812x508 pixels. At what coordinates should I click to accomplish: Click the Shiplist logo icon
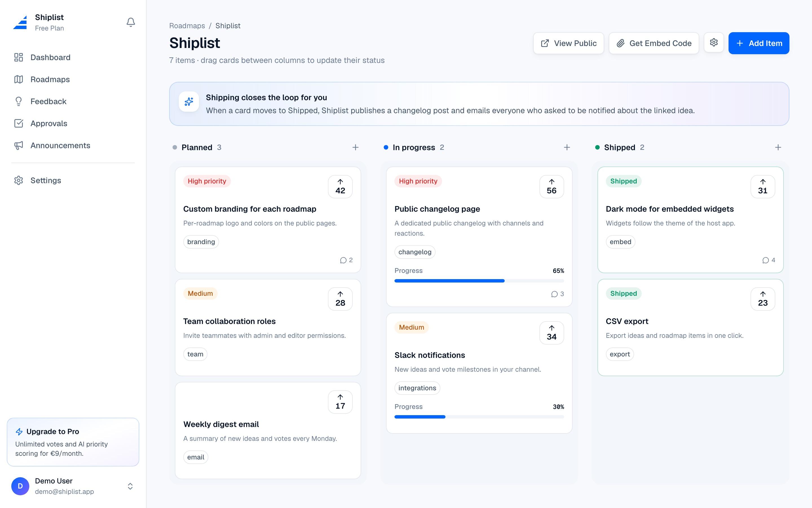[20, 22]
